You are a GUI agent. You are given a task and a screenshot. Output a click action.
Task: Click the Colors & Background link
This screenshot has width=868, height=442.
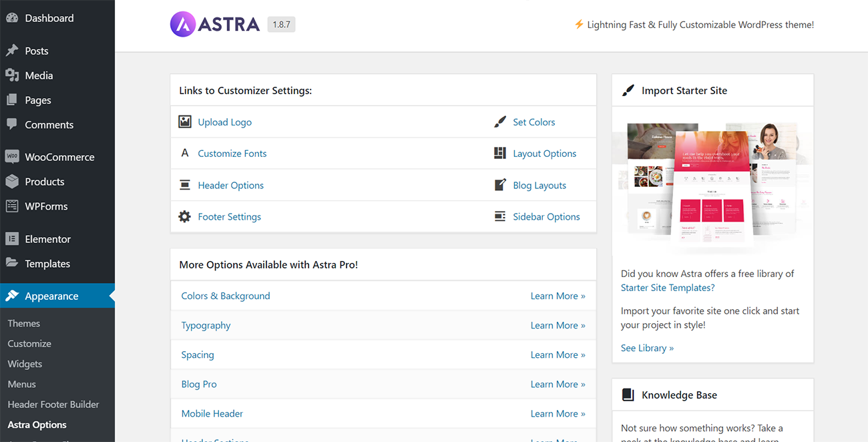226,296
